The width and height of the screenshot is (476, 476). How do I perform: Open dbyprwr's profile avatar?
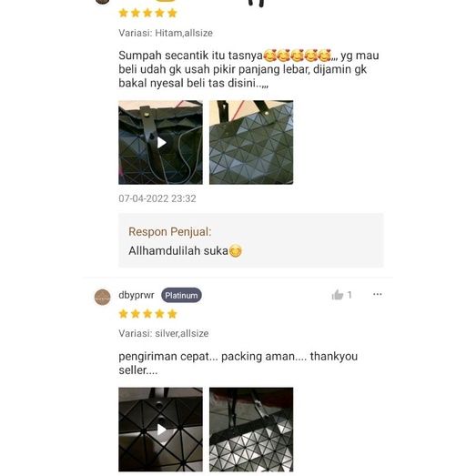point(103,297)
